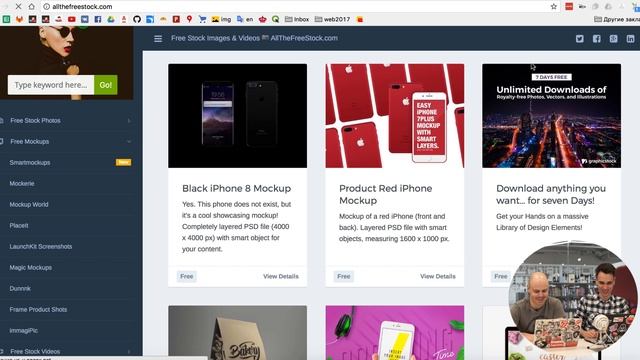
Task: Collapse the Free Mockups menu
Action: [x=67, y=142]
